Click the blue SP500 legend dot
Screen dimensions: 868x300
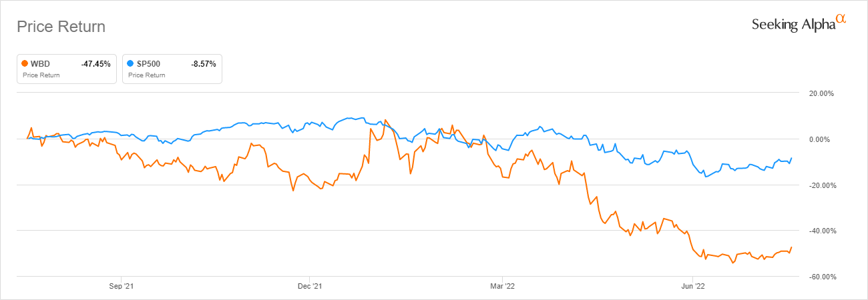(x=130, y=64)
